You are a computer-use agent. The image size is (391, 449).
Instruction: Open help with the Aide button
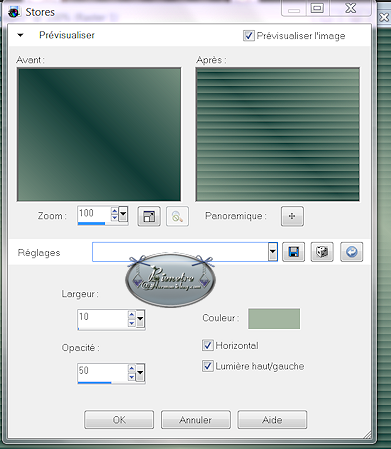[272, 420]
